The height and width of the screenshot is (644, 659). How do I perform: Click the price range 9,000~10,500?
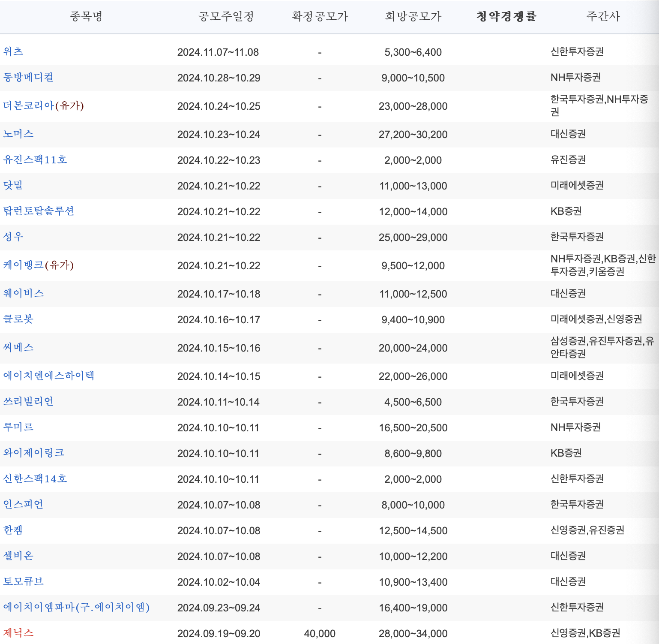tap(413, 78)
